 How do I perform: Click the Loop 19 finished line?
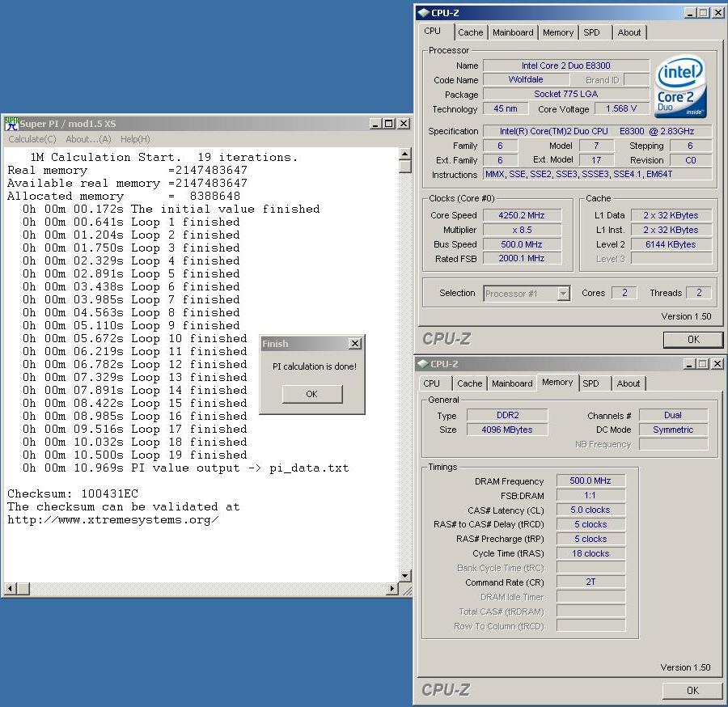(134, 455)
